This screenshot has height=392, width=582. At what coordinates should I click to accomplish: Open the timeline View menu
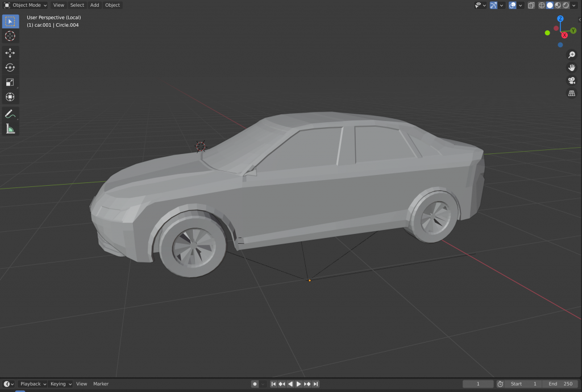(x=81, y=384)
